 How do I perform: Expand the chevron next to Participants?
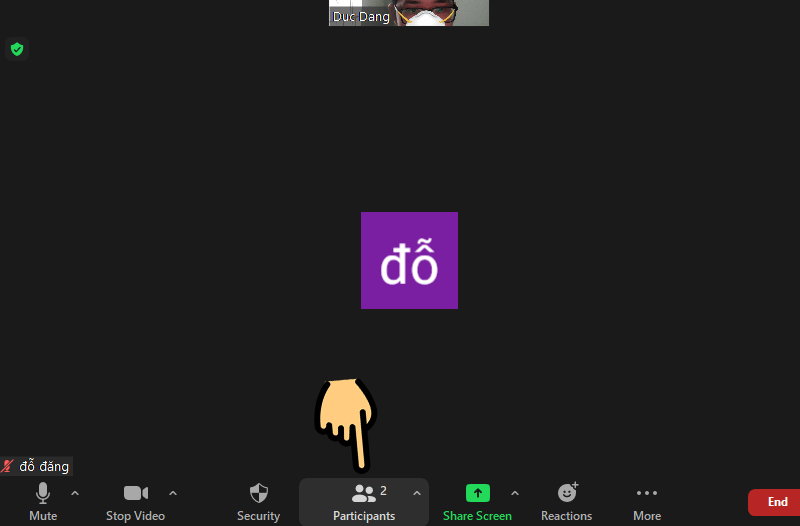417,493
